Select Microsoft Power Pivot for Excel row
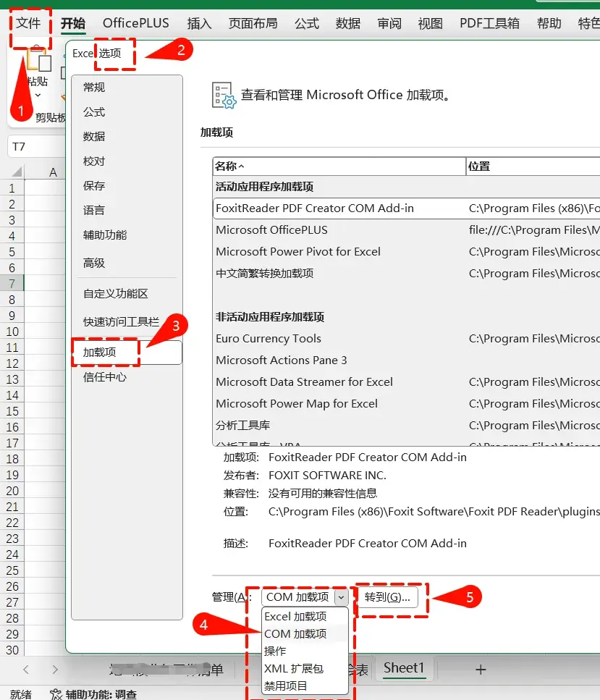 (x=406, y=252)
